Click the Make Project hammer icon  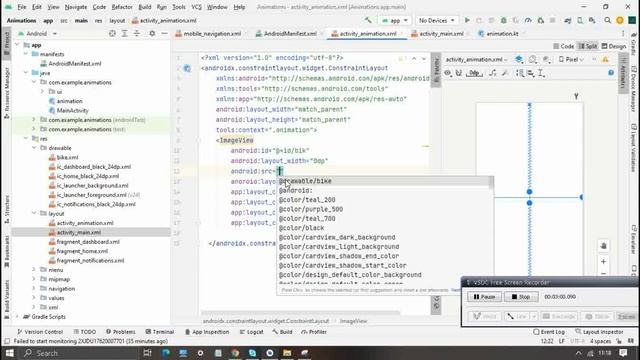coord(368,20)
